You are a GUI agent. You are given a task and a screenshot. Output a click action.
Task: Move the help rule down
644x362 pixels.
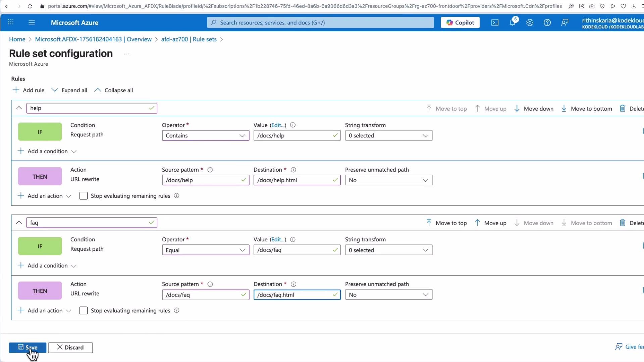[x=534, y=109]
